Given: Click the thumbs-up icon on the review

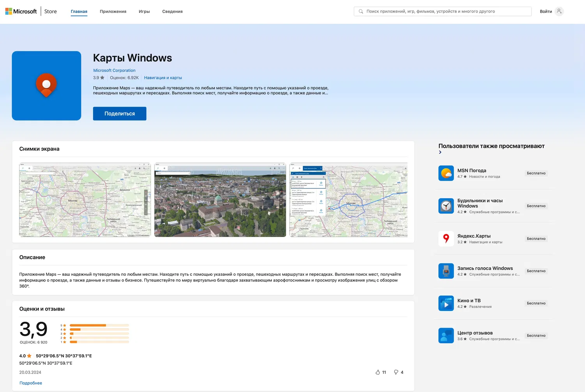Looking at the screenshot, I should [x=378, y=372].
